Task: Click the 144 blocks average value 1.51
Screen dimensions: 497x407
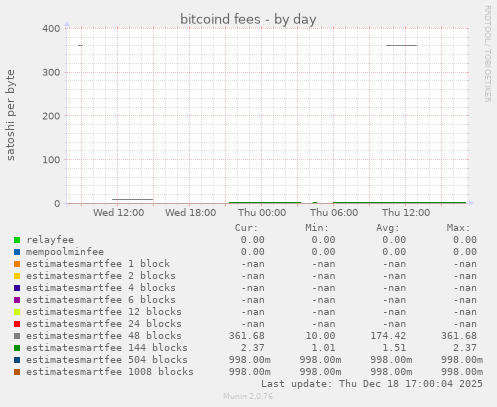Action: [x=394, y=348]
